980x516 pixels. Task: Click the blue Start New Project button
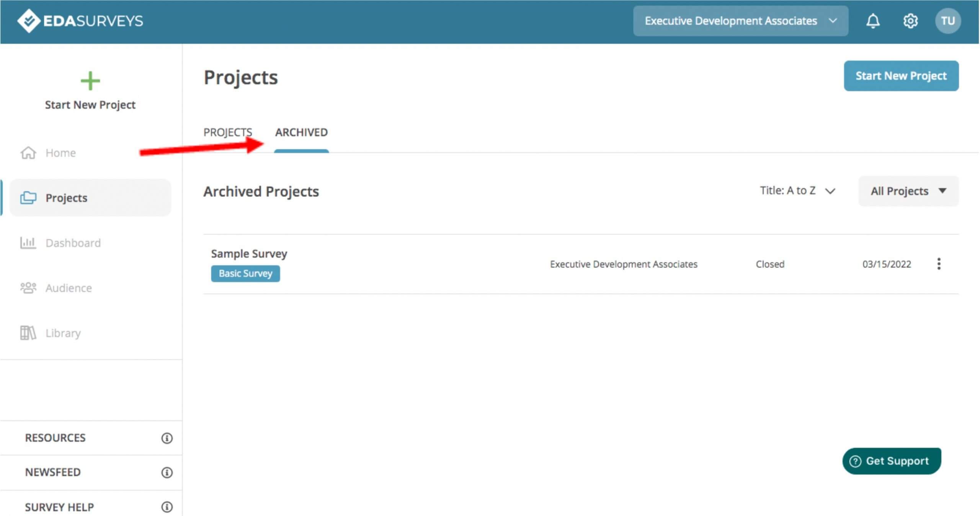tap(901, 76)
